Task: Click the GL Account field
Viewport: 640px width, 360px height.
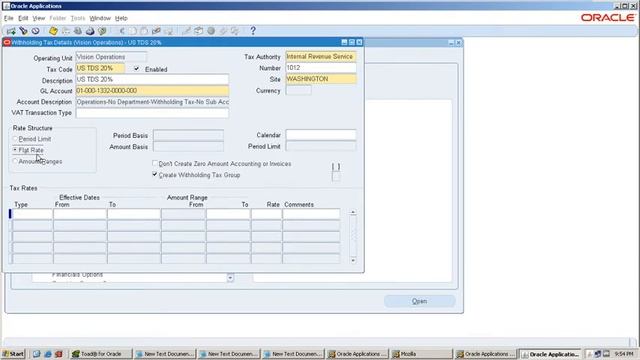Action: point(152,91)
